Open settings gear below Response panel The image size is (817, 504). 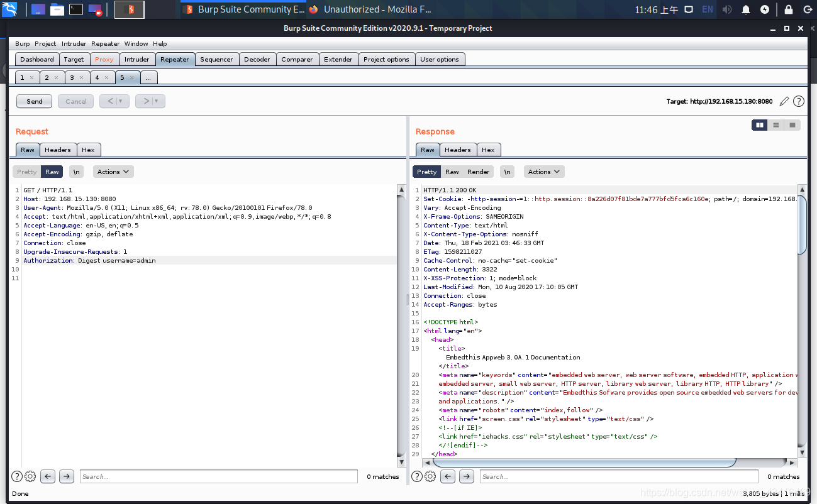pyautogui.click(x=430, y=476)
